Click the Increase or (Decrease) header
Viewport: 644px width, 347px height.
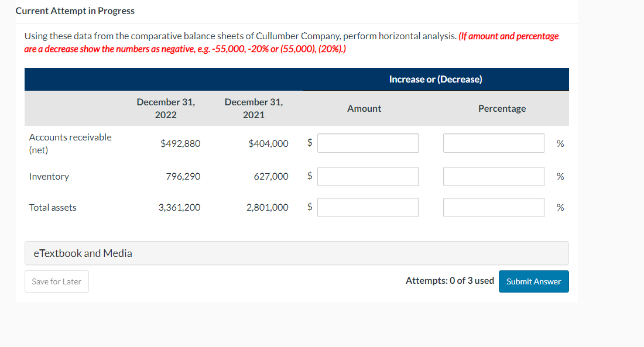tap(436, 79)
